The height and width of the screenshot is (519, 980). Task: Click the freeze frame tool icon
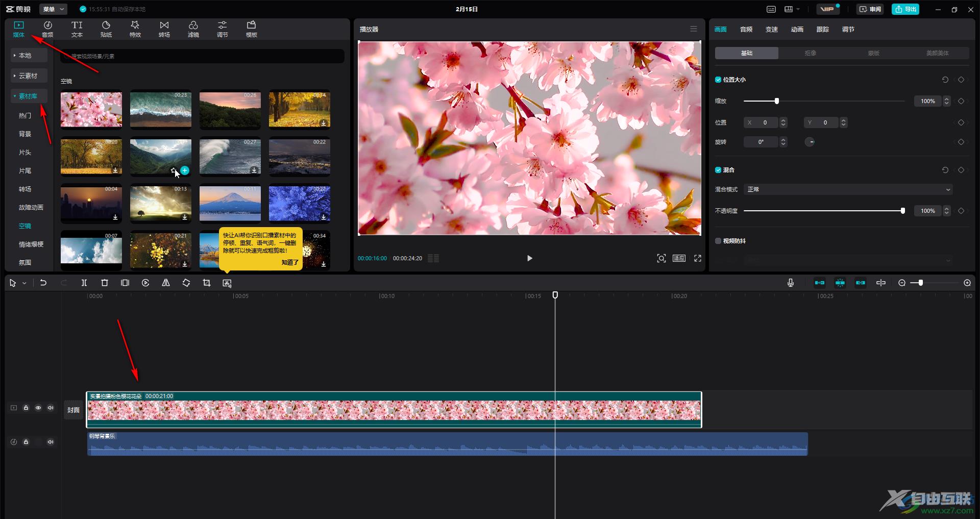pyautogui.click(x=125, y=283)
